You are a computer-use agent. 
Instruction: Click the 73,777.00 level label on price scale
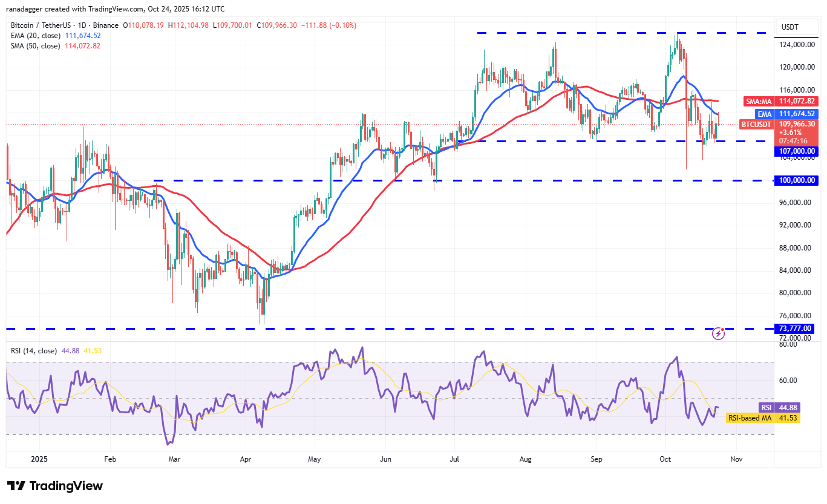click(x=796, y=328)
